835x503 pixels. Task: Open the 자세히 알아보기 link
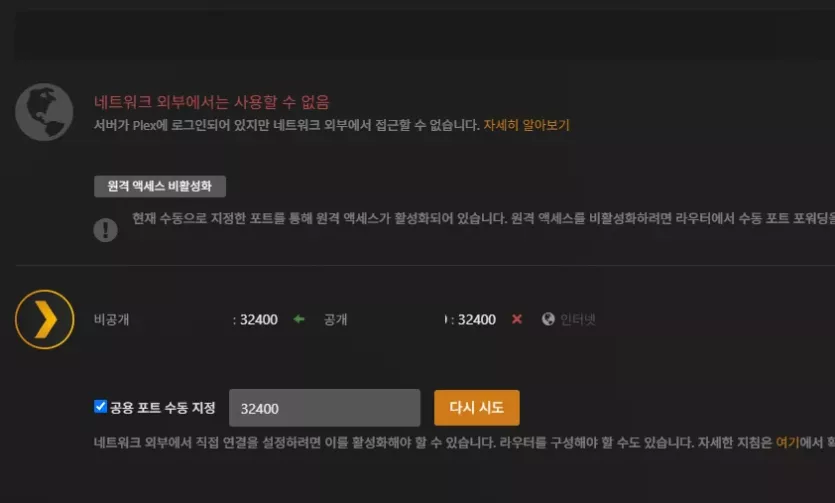[526, 125]
